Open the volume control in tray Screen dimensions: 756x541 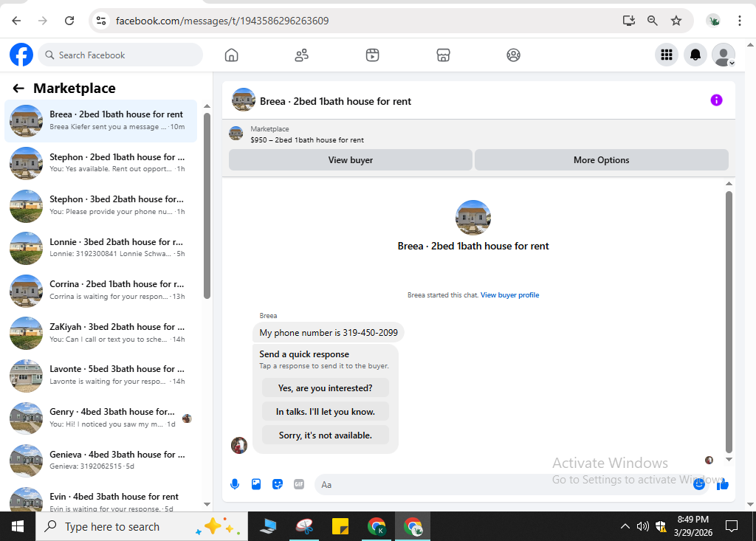643,526
